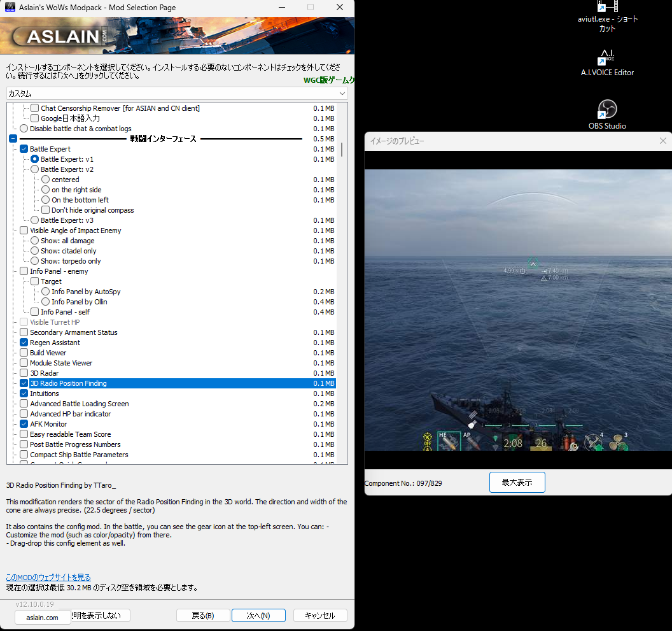The width and height of the screenshot is (672, 631).
Task: Check the Google日本語入力 option
Action: point(34,118)
